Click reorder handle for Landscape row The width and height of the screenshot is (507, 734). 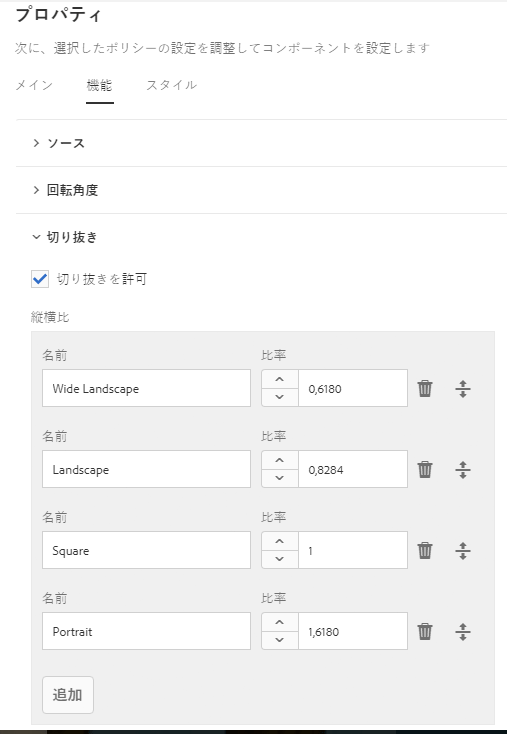(x=463, y=470)
